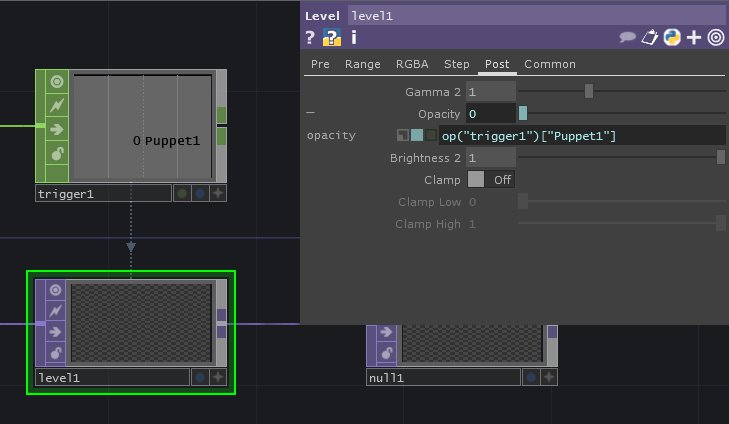Open operator info 'i' icon
Image resolution: width=729 pixels, height=424 pixels.
(353, 38)
